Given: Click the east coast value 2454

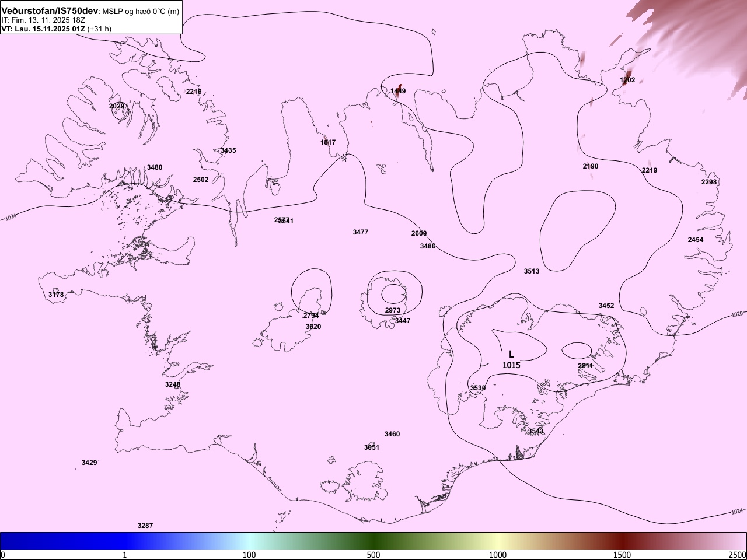Looking at the screenshot, I should tap(696, 240).
